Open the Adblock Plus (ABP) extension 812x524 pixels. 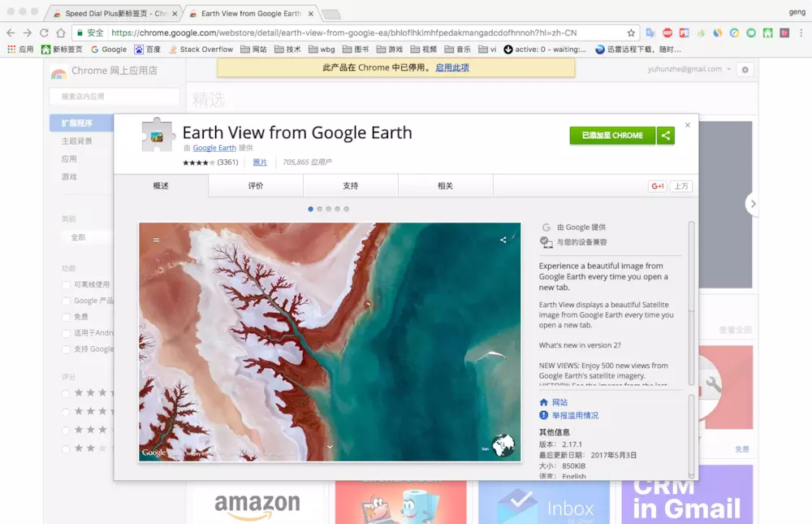tap(667, 32)
